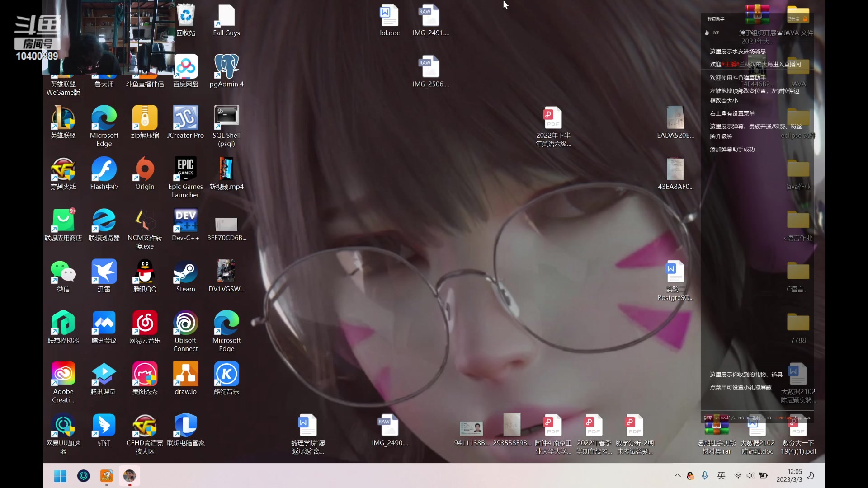
Task: Open the Windows Start menu
Action: pos(60,476)
